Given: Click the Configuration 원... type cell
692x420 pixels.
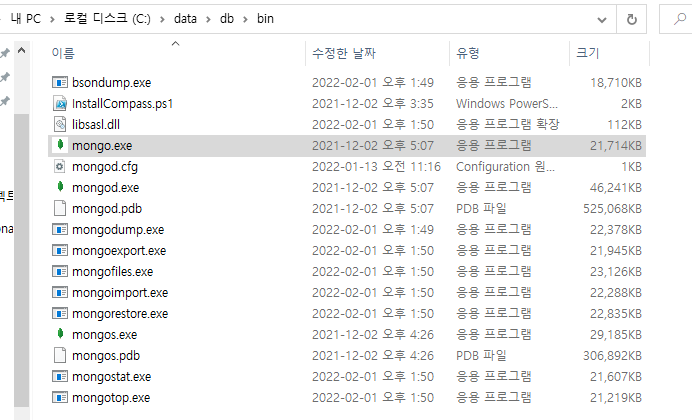Looking at the screenshot, I should pyautogui.click(x=505, y=167).
